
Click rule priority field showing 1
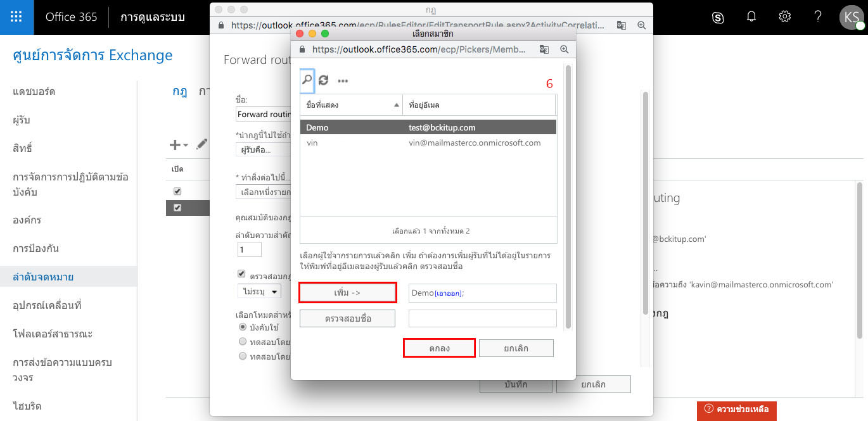[249, 249]
